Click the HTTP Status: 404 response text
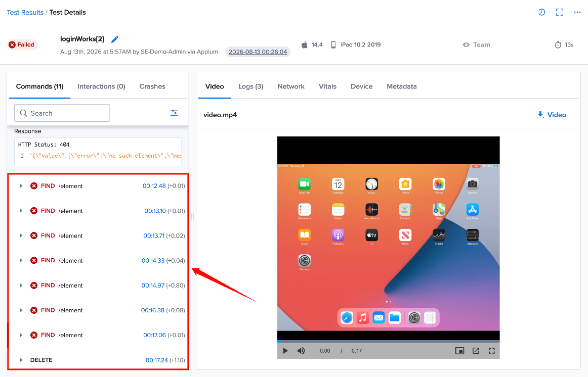The width and height of the screenshot is (588, 377). coord(44,145)
